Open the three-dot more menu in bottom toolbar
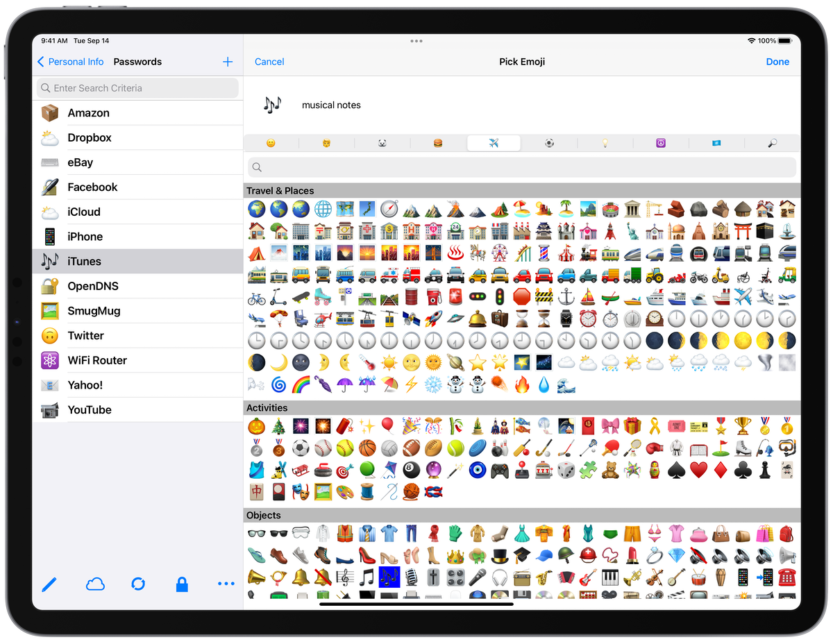The height and width of the screenshot is (644, 833). (x=226, y=584)
